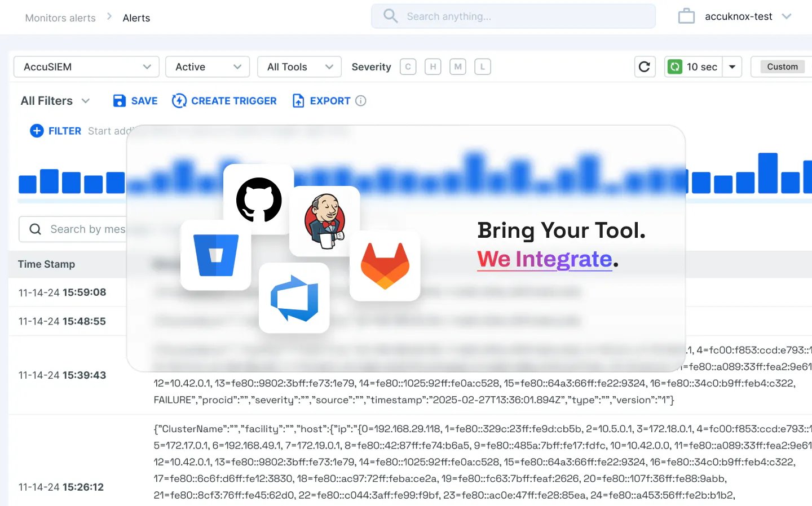Click the plus FILTER icon

pos(37,131)
